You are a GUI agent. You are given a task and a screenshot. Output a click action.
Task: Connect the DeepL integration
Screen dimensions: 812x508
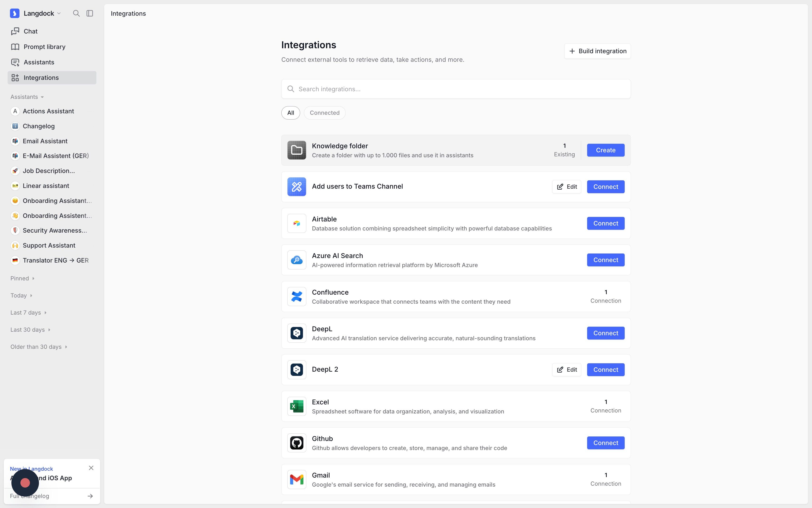coord(605,333)
